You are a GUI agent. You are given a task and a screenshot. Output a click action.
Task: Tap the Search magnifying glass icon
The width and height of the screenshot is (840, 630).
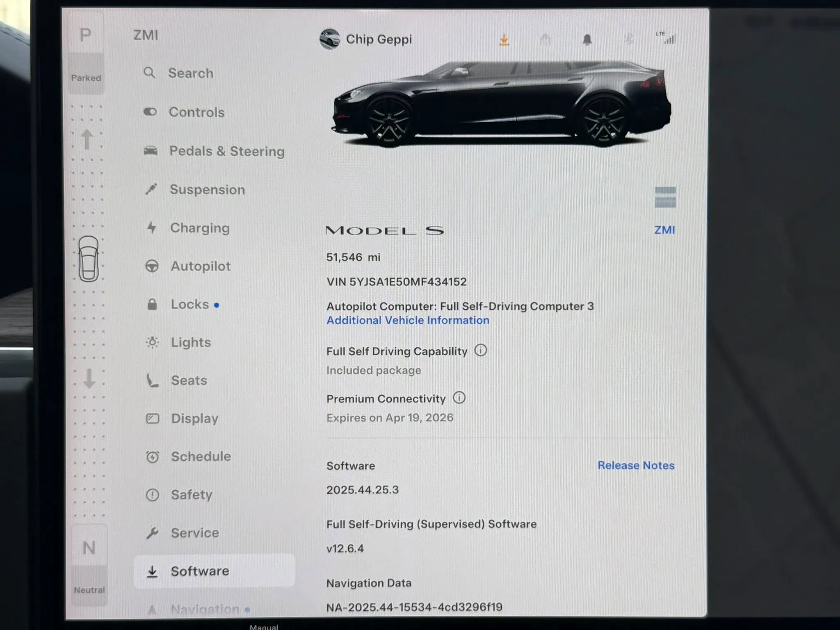(149, 73)
